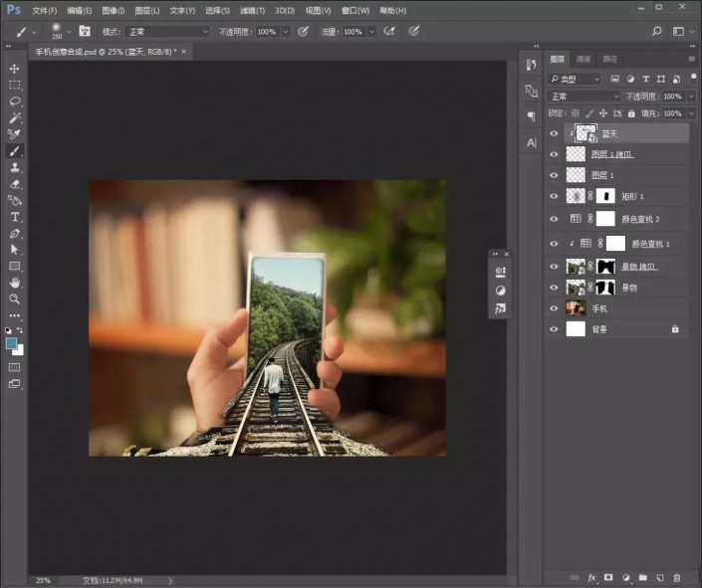Screen dimensions: 702x588
Task: Hide the 蓝天 layer
Action: (x=554, y=133)
